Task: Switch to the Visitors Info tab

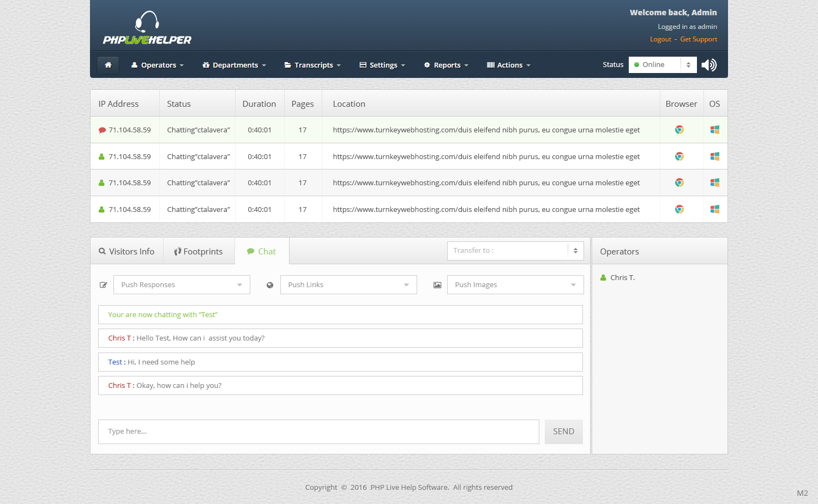Action: tap(127, 251)
